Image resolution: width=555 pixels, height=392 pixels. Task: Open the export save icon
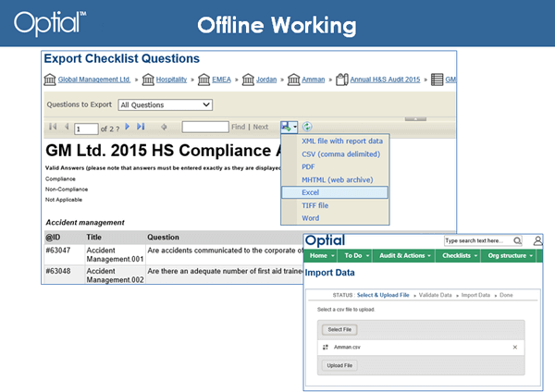pos(286,127)
